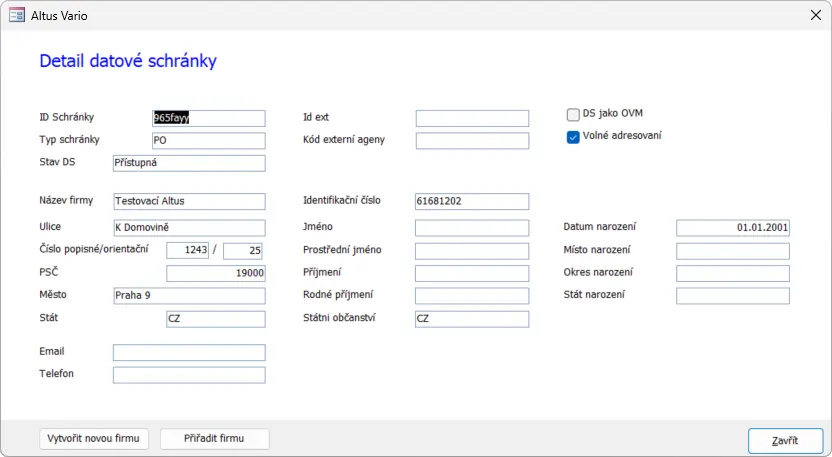
Task: Click the Stav DS field
Action: click(189, 163)
